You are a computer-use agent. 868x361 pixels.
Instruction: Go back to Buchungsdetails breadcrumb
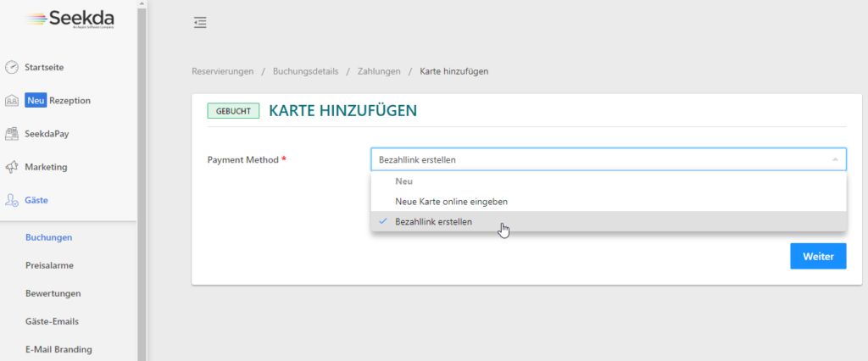point(305,71)
